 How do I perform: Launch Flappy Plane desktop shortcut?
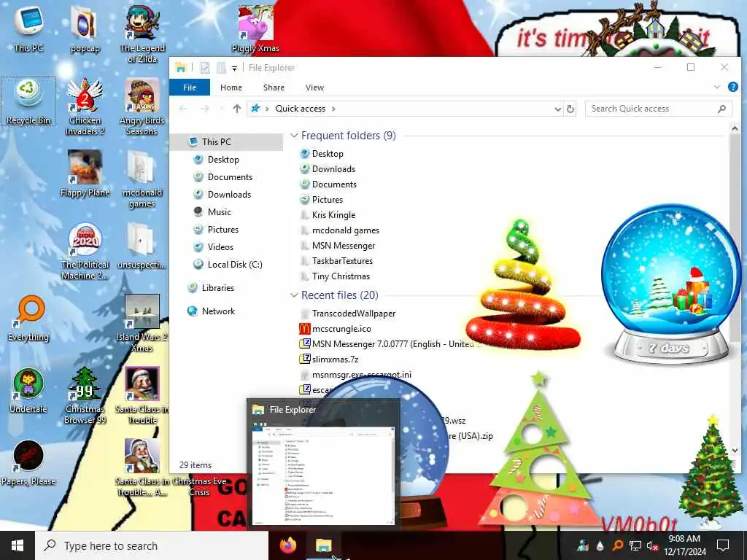click(85, 174)
